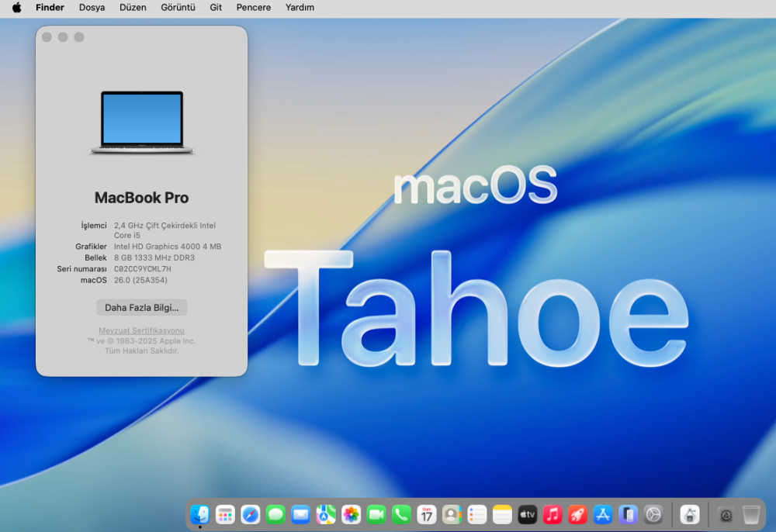
Task: Open System Settings gear in the Dock
Action: [x=653, y=515]
